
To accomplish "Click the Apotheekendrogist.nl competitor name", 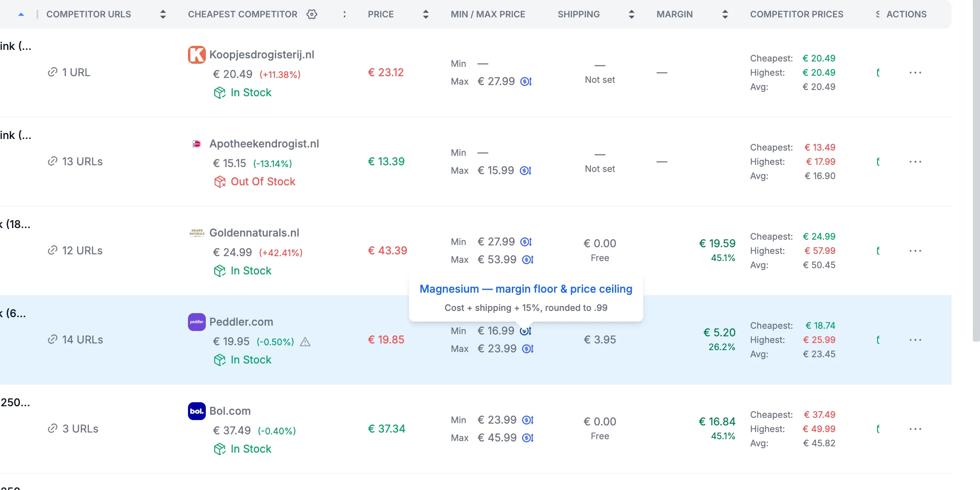I will (x=264, y=144).
